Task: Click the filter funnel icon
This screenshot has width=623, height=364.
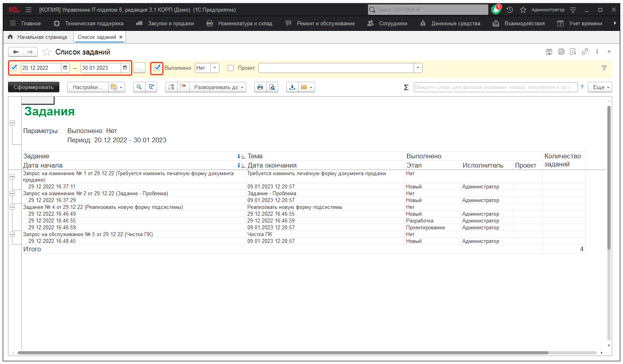Action: click(x=604, y=68)
